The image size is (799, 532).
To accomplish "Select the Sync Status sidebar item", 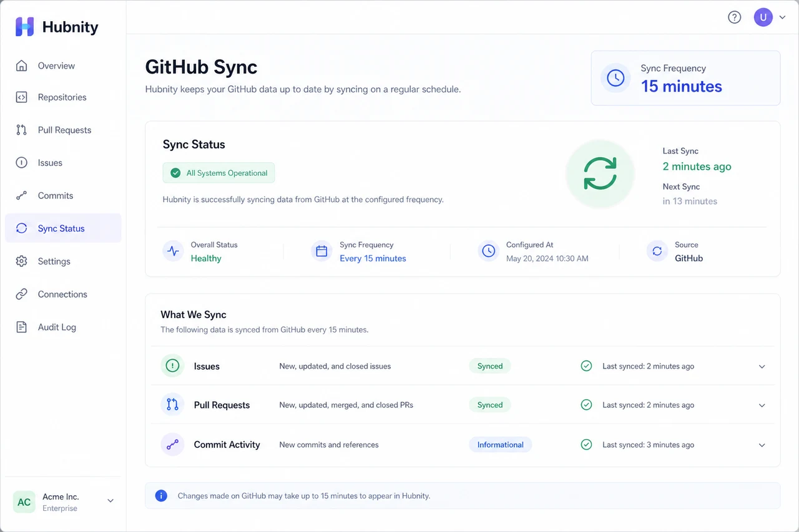I will 63,228.
